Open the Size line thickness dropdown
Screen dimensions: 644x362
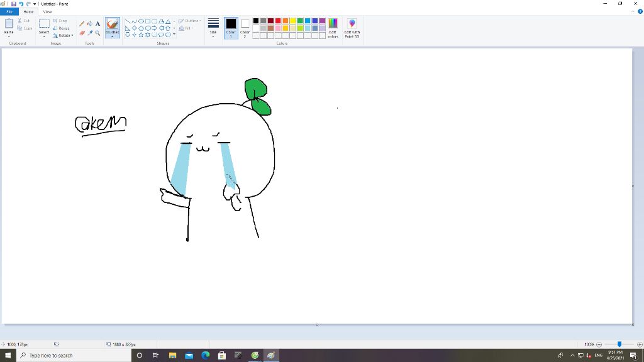click(213, 28)
